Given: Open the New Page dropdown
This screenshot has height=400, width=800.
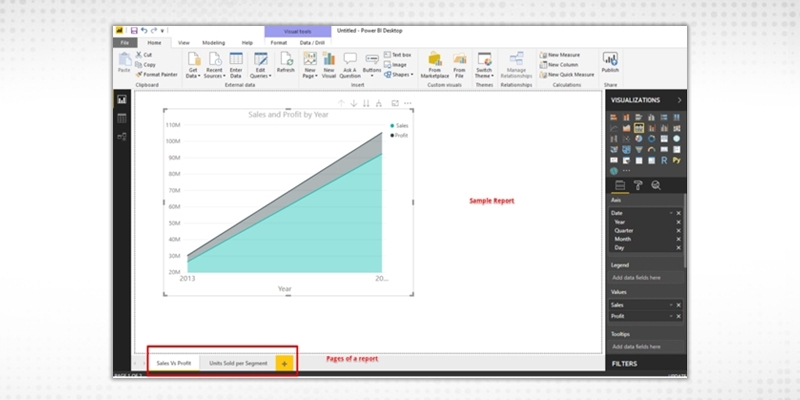Looking at the screenshot, I should click(x=310, y=65).
